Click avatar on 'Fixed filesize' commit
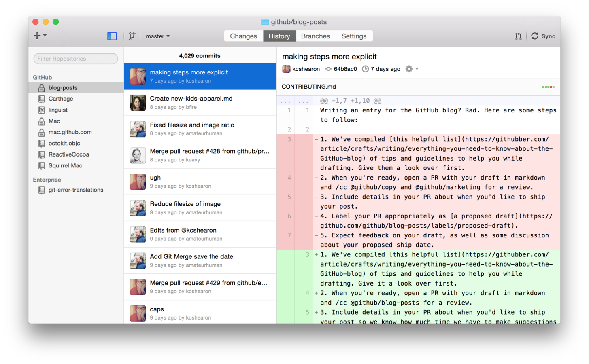Image resolution: width=589 pixels, height=364 pixels. [138, 129]
